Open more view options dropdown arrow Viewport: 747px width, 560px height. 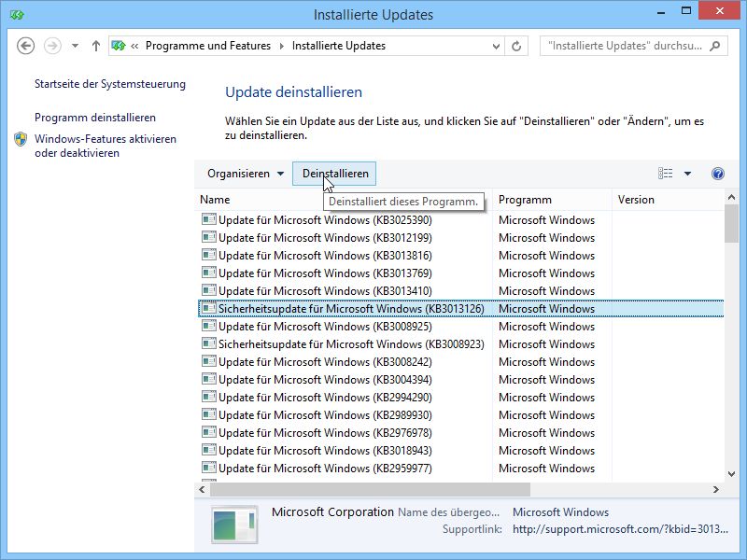tap(687, 174)
